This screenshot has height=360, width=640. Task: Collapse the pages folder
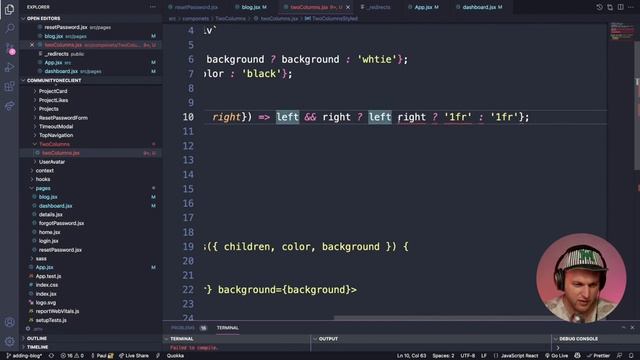(x=42, y=188)
